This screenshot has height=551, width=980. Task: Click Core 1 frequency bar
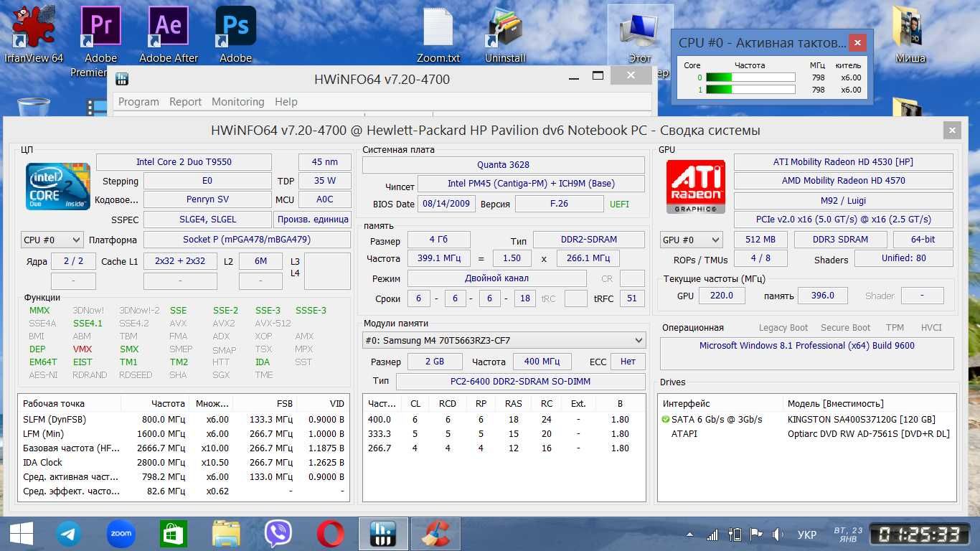pos(750,90)
